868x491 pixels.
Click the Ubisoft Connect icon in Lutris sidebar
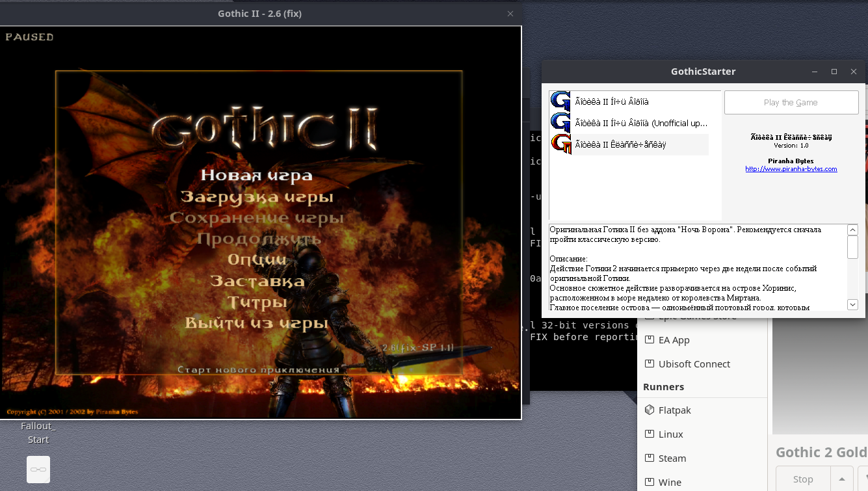click(649, 364)
